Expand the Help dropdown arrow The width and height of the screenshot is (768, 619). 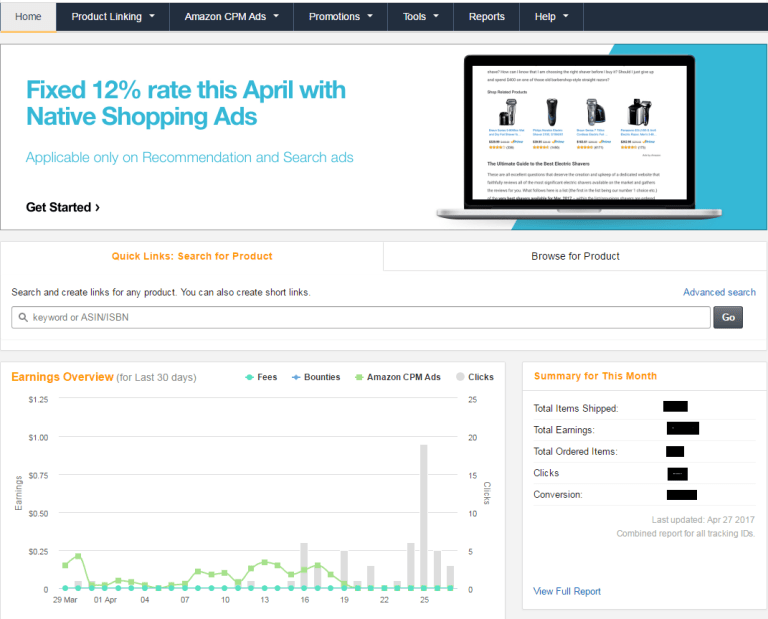pyautogui.click(x=566, y=16)
